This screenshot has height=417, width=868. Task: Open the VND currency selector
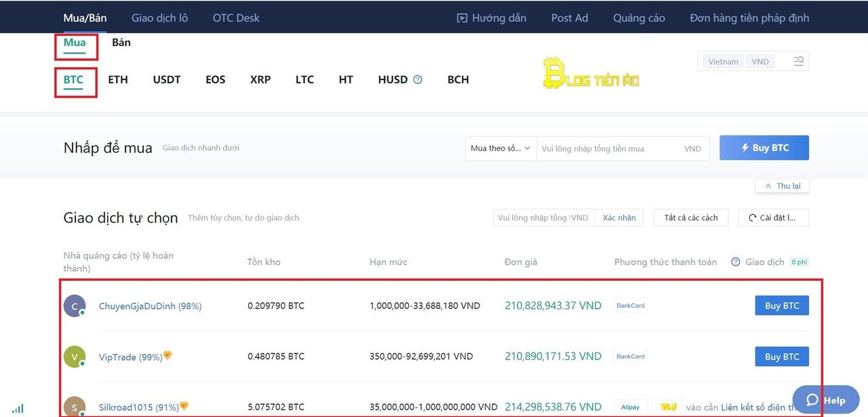click(760, 61)
